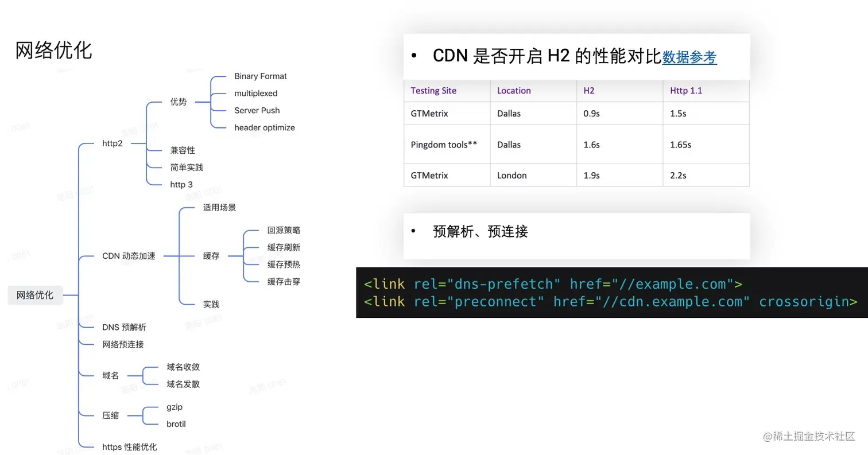The width and height of the screenshot is (868, 455).
Task: Click the 实践 node under CDN
Action: (211, 304)
